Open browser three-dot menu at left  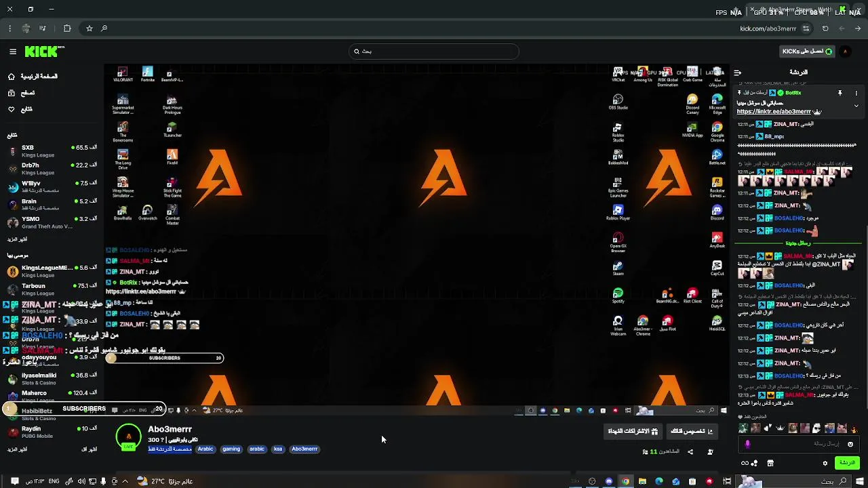pos(9,28)
